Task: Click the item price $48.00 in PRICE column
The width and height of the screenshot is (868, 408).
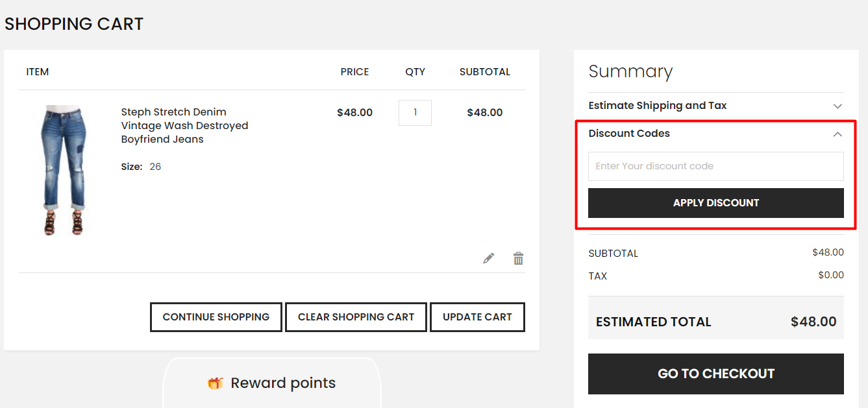Action: point(355,112)
